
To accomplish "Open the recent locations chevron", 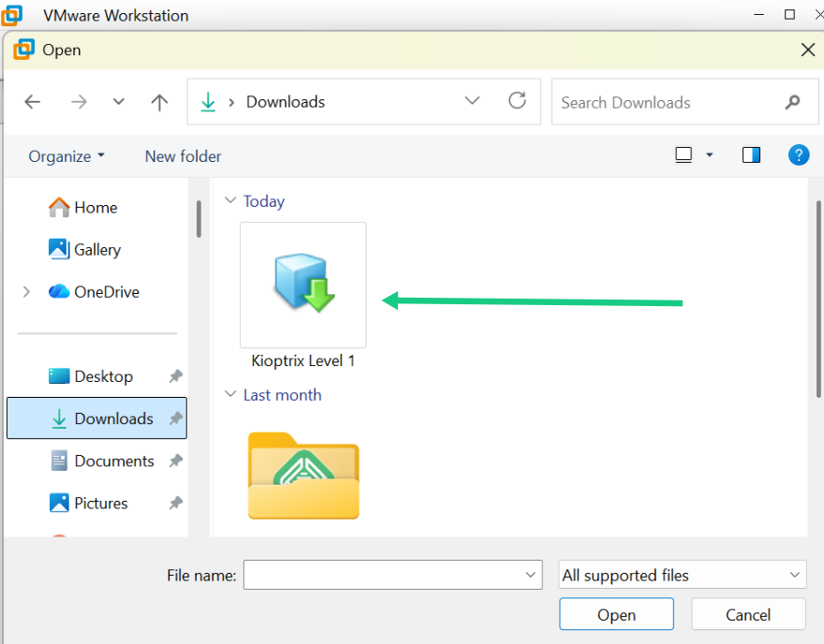I will tap(119, 102).
